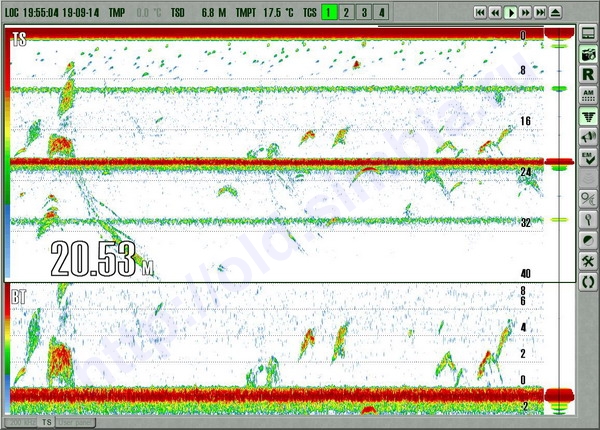Click the megaphone alarm icon
The image size is (600, 430).
pos(589,138)
